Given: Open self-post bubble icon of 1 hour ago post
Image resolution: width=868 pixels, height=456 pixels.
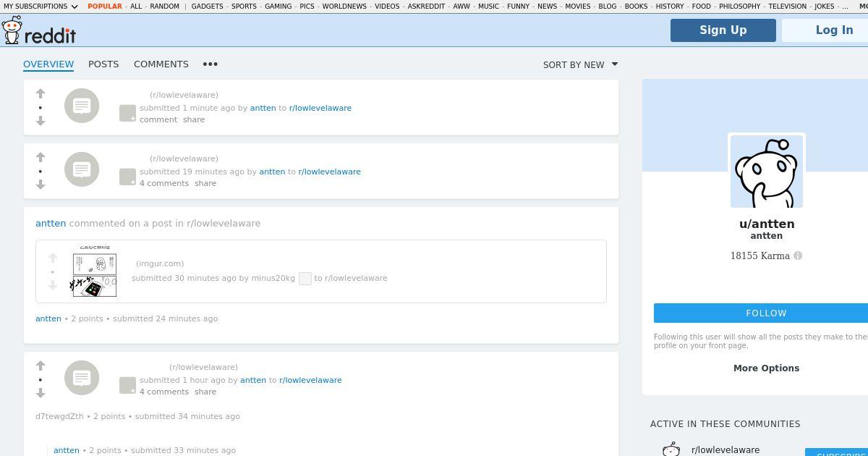Looking at the screenshot, I should [82, 378].
